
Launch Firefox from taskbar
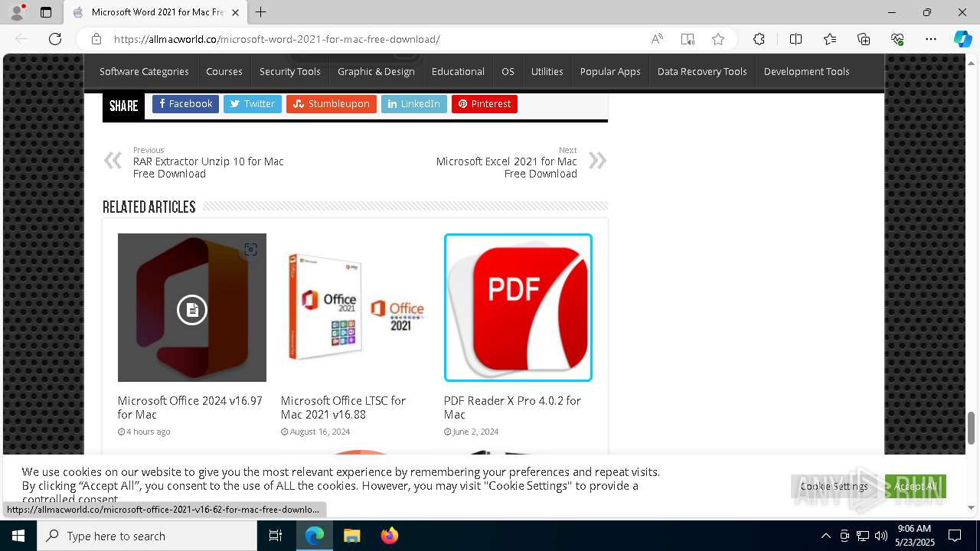point(389,536)
